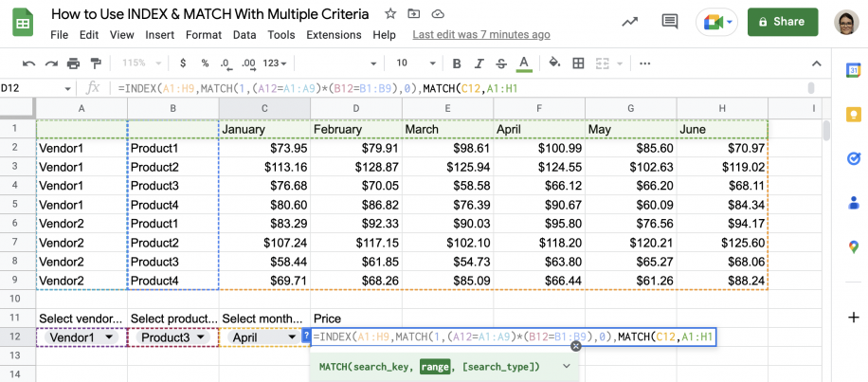
Task: Format as currency with dollar icon
Action: click(x=183, y=64)
